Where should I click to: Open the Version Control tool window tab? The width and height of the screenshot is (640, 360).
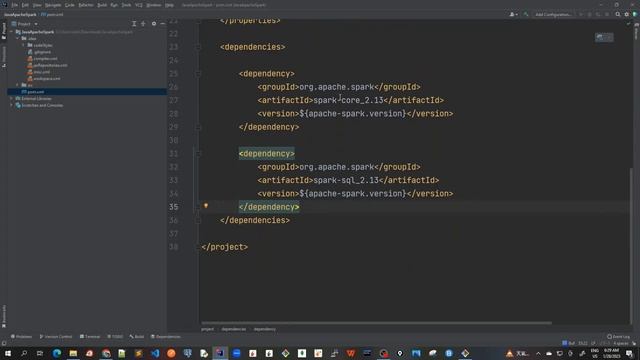56,337
